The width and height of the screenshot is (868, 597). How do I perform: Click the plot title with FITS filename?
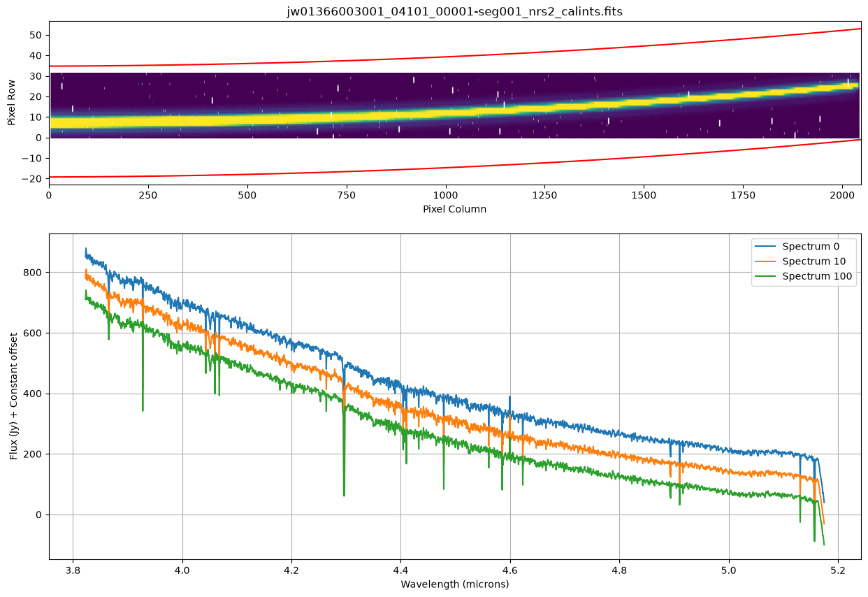click(455, 11)
